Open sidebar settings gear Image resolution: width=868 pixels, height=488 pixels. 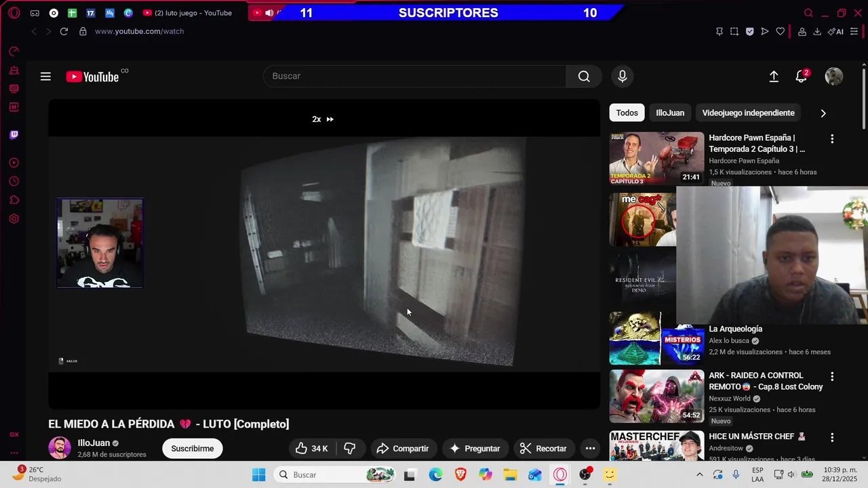[14, 219]
